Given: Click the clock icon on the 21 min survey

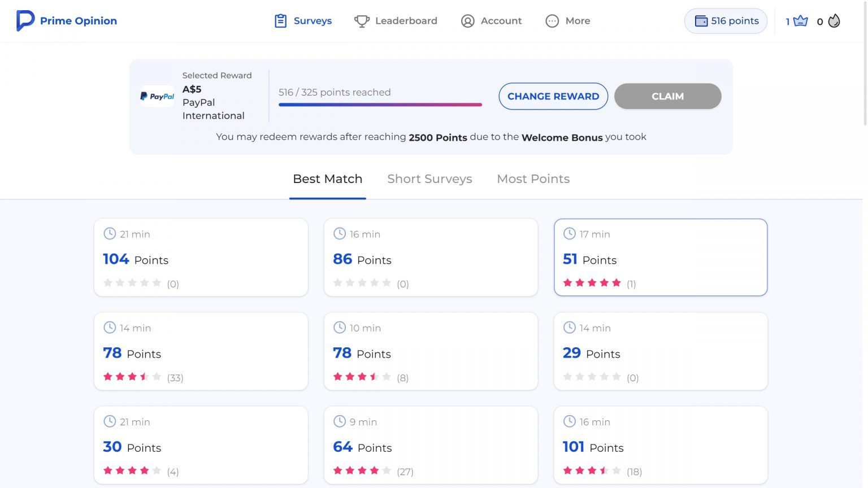Looking at the screenshot, I should [109, 233].
